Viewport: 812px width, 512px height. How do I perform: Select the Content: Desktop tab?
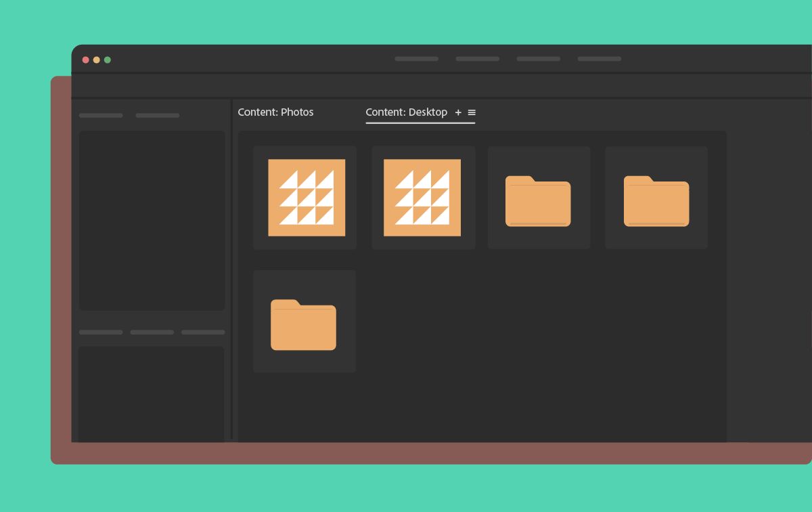pos(406,112)
